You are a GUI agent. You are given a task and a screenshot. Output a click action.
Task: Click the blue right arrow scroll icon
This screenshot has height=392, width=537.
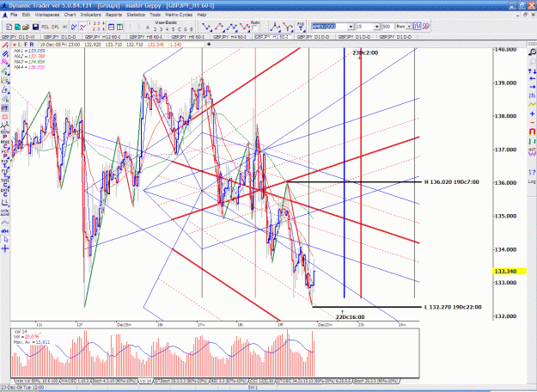click(x=532, y=87)
